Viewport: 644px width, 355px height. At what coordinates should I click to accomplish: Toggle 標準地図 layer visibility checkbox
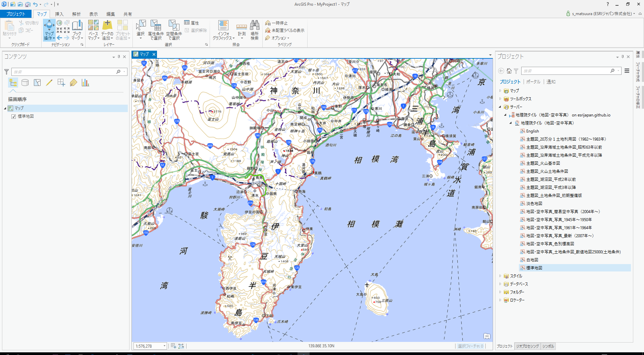[14, 116]
